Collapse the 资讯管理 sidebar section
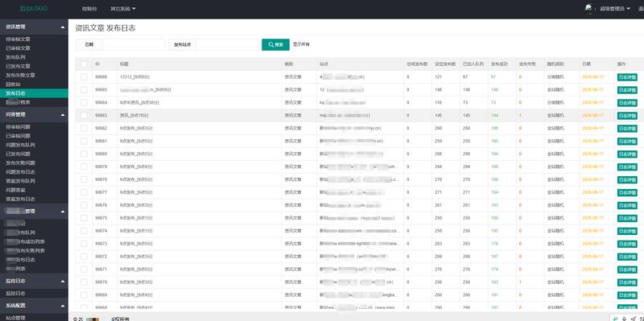 click(x=34, y=27)
